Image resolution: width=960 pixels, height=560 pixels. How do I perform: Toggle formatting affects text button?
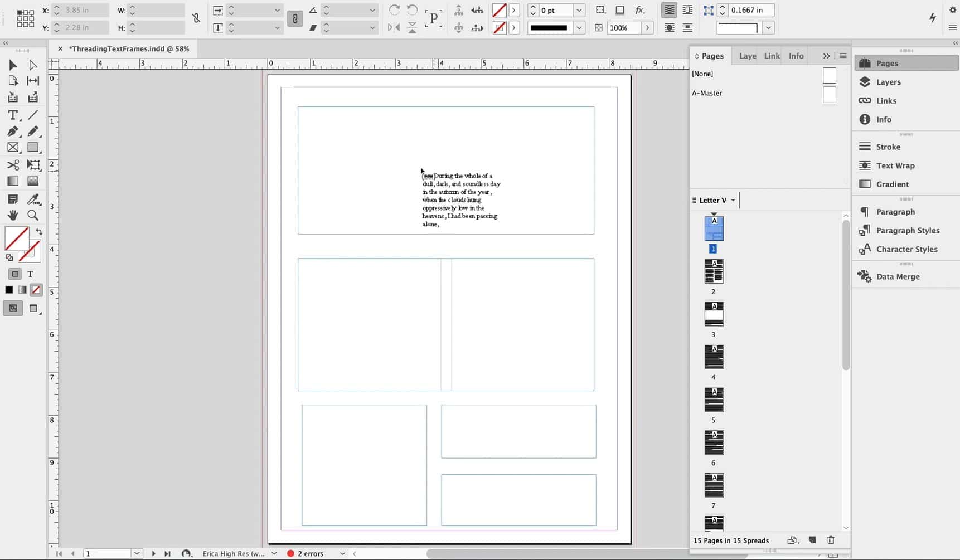tap(30, 274)
